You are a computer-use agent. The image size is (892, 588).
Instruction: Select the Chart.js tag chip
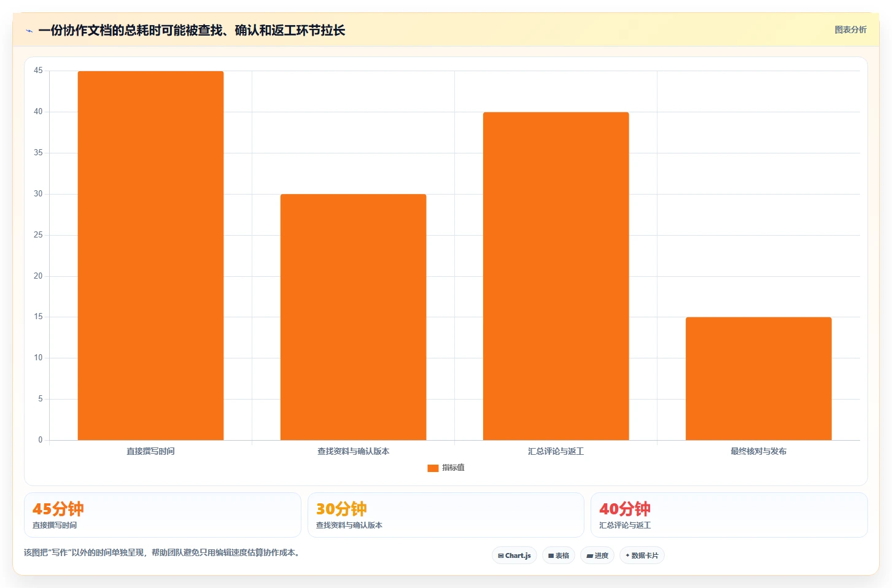click(x=514, y=555)
